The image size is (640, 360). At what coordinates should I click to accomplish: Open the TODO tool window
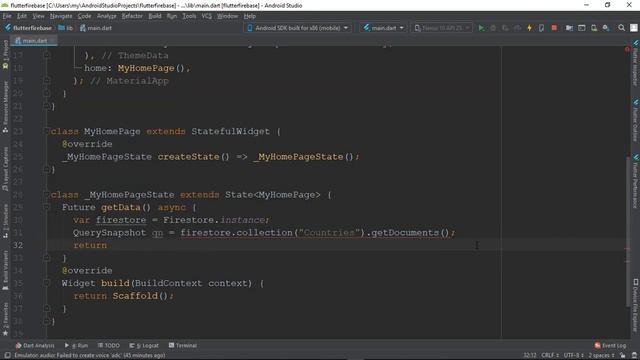click(x=109, y=345)
